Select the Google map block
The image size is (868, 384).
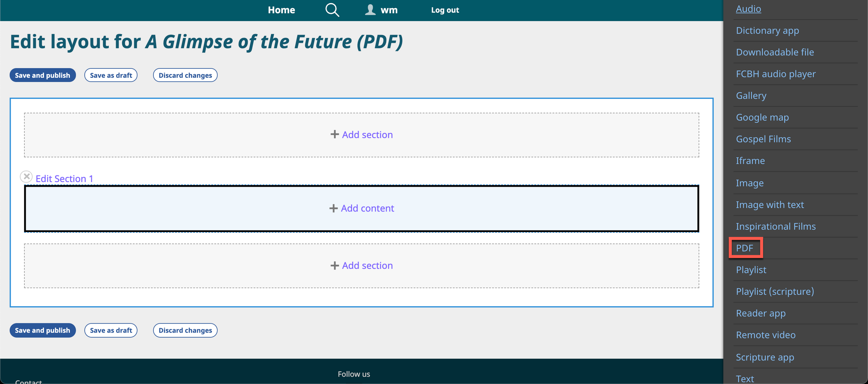[762, 117]
